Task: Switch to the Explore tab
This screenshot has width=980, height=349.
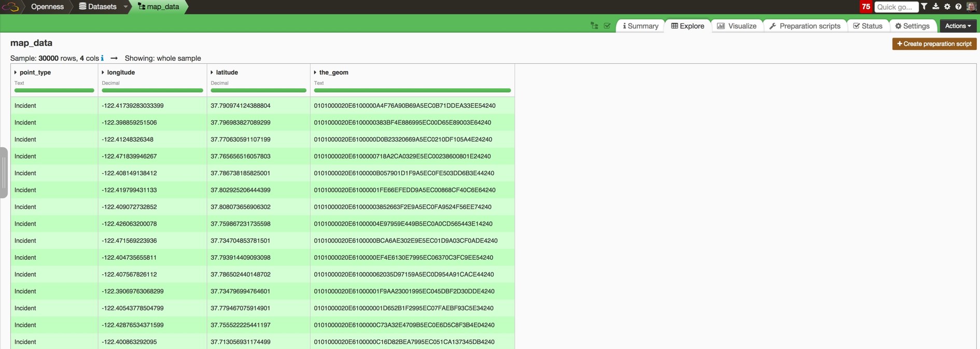Action: pos(688,26)
